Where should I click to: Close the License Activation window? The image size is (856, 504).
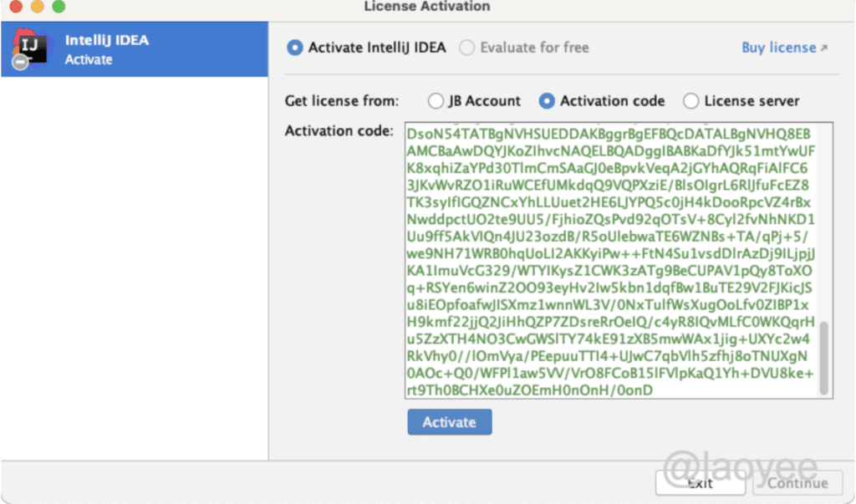[15, 7]
